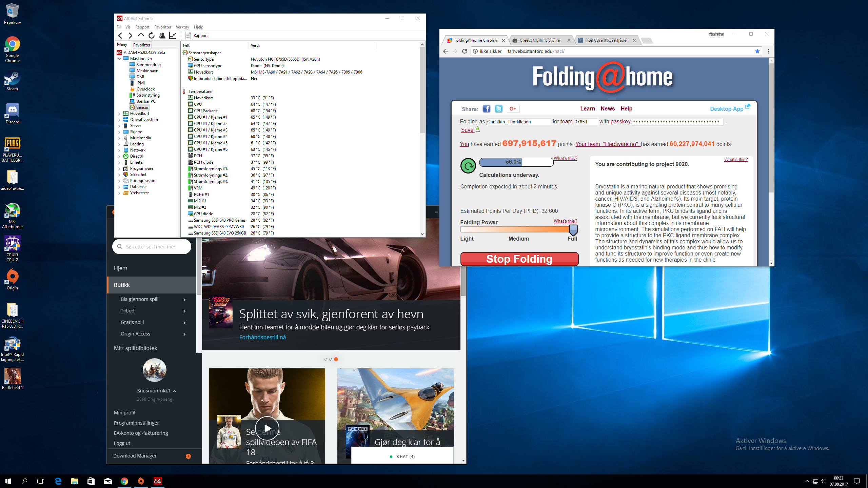Expand Bla gjennom spill submenu in Origin
Screen dimensions: 868x488
click(184, 300)
